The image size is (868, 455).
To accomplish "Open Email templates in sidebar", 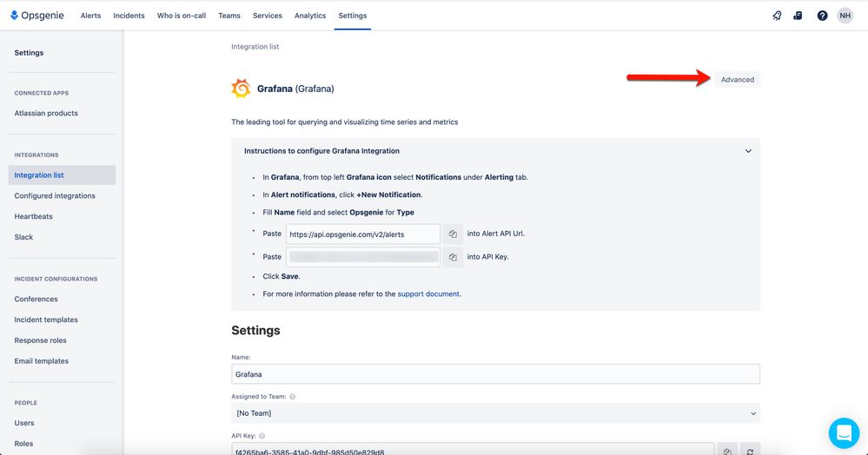I will tap(42, 361).
